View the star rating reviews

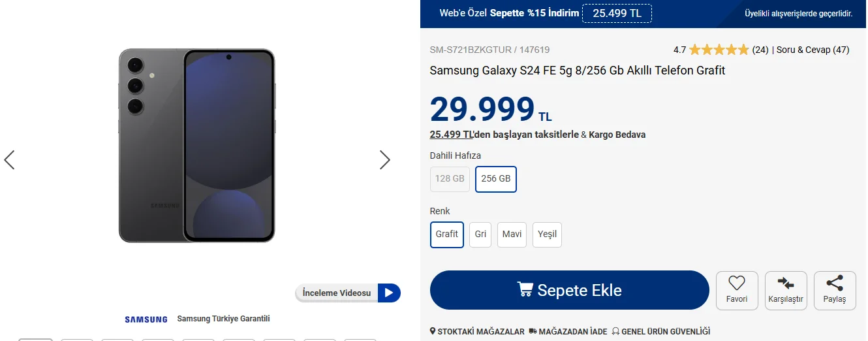click(x=719, y=50)
